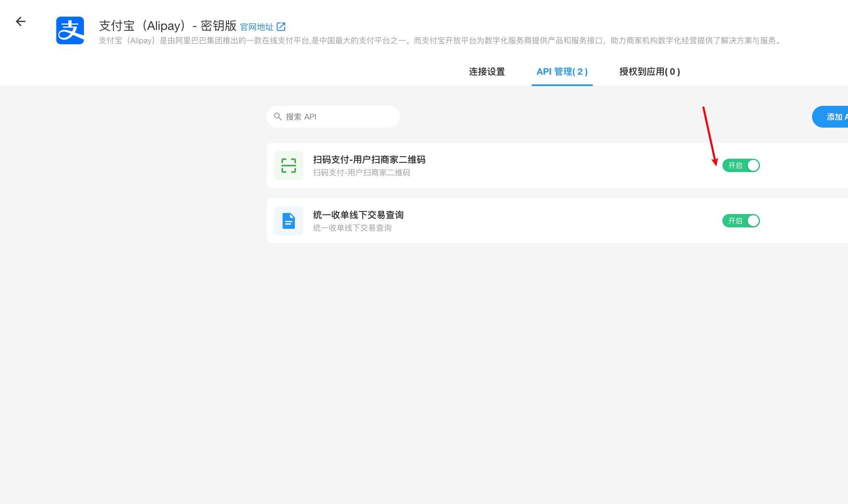This screenshot has height=504, width=848.
Task: Open the 统一收单线下交易查询 API title
Action: (x=358, y=215)
